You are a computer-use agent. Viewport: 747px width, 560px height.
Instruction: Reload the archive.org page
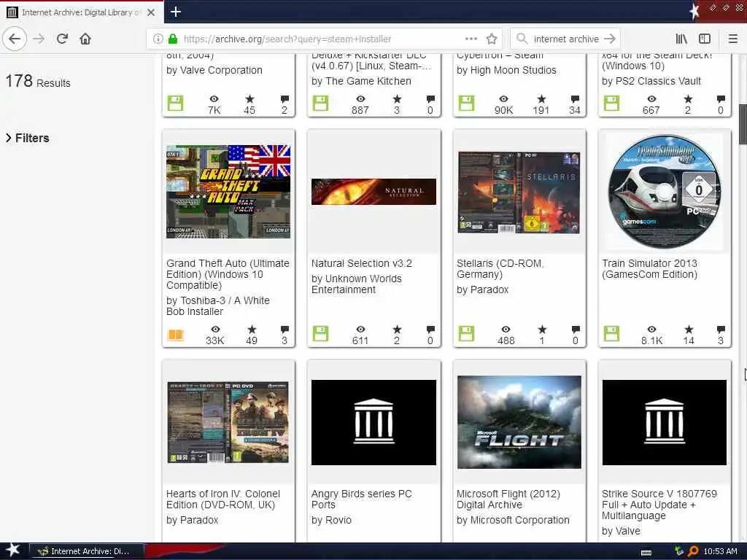coord(62,39)
